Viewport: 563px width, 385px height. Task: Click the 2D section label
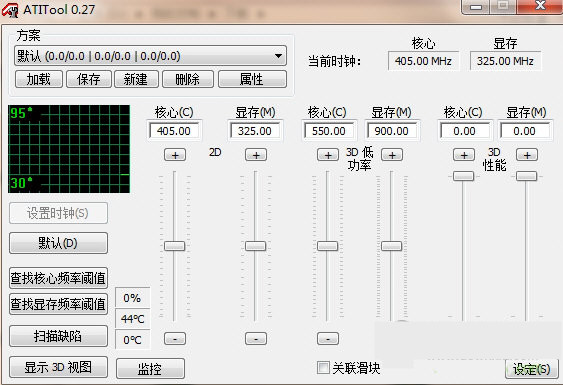[215, 152]
